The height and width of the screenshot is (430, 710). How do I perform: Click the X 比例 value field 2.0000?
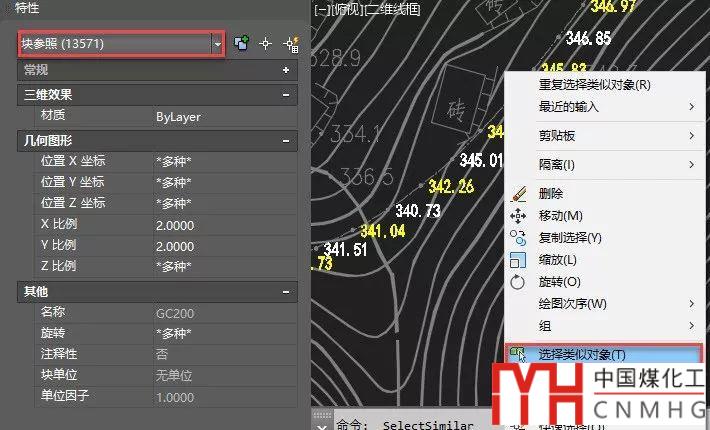coord(220,224)
